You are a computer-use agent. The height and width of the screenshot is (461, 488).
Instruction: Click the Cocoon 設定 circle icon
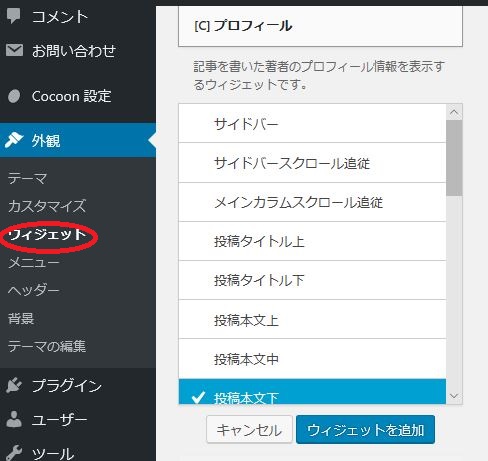[x=14, y=96]
